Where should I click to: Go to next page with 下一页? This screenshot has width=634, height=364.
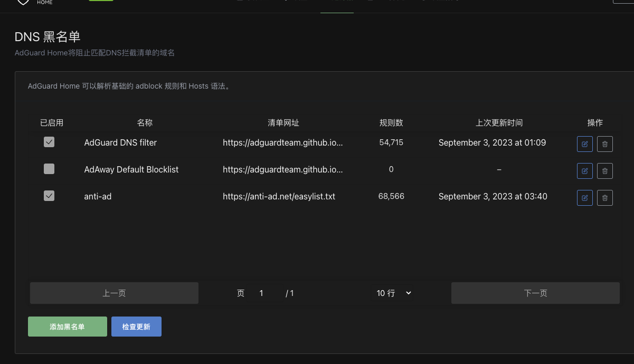click(535, 293)
